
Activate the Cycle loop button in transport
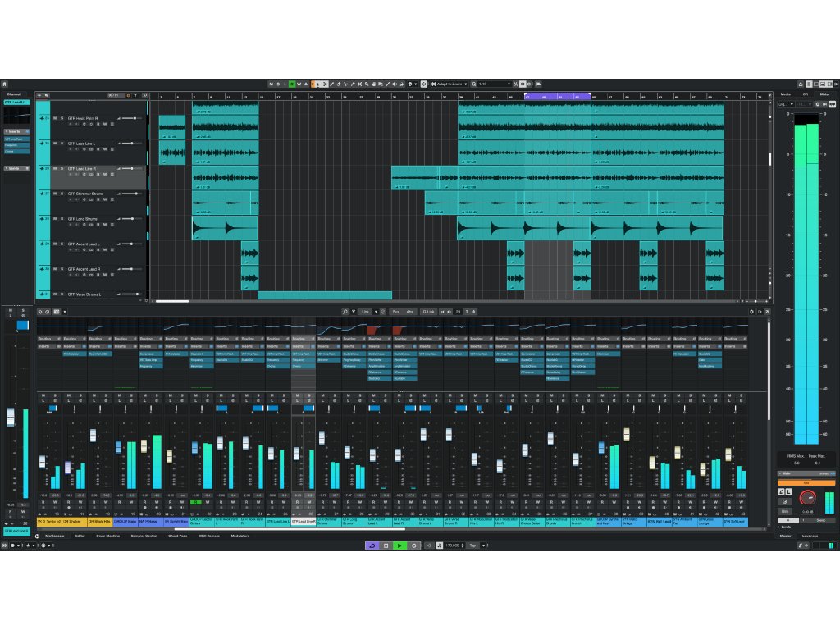[372, 546]
